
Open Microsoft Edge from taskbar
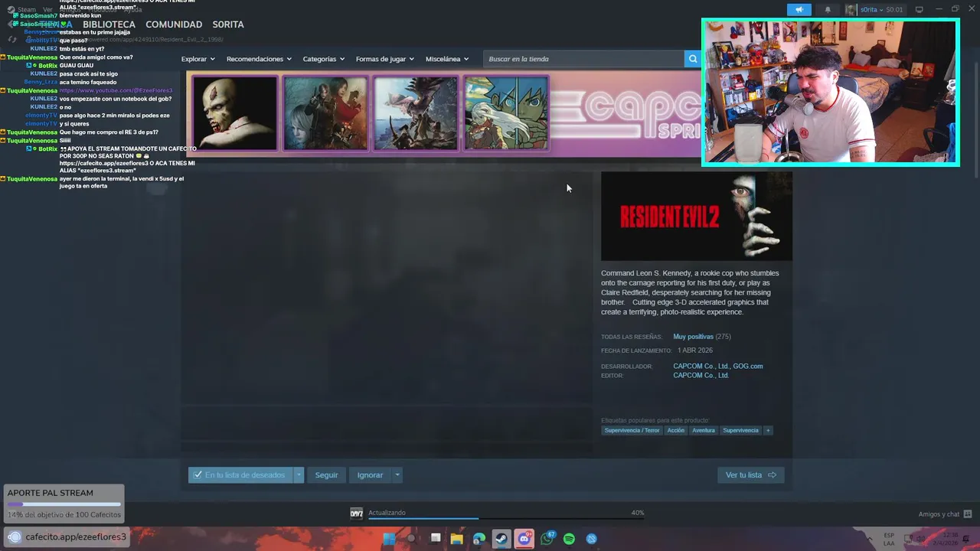pos(479,539)
